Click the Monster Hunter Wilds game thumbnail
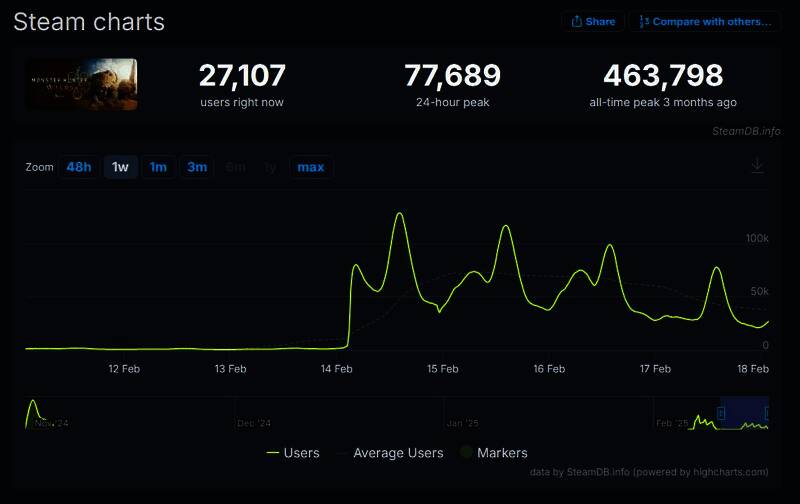800x504 pixels. (x=82, y=84)
